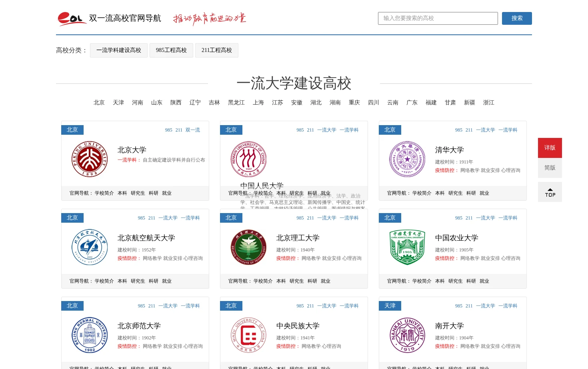Open Beihang University logo

click(90, 247)
